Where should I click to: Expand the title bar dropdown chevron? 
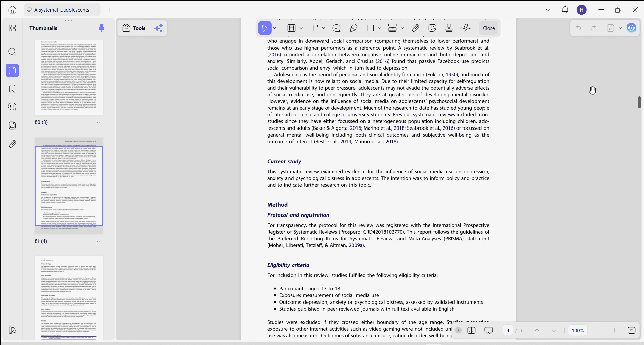(x=548, y=10)
